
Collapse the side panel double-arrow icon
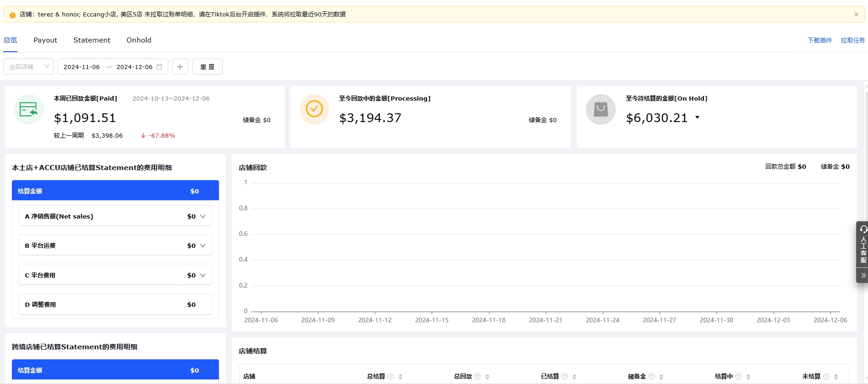(863, 276)
